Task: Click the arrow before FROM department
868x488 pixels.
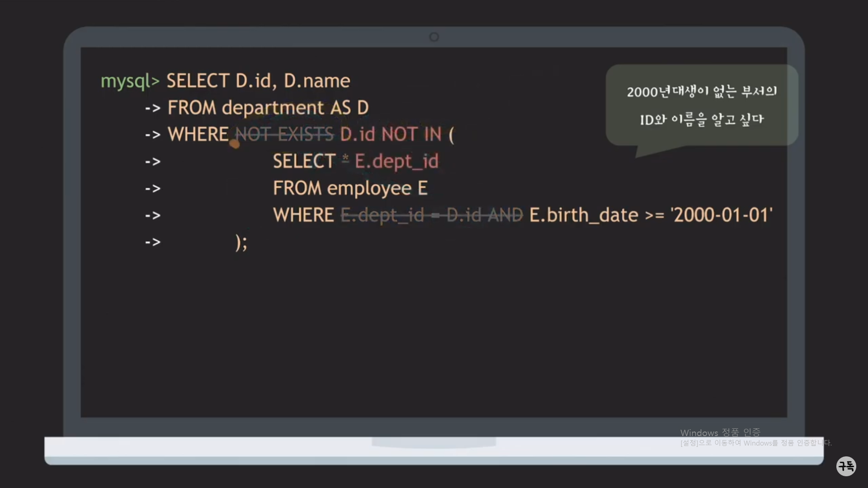Action: pos(153,108)
